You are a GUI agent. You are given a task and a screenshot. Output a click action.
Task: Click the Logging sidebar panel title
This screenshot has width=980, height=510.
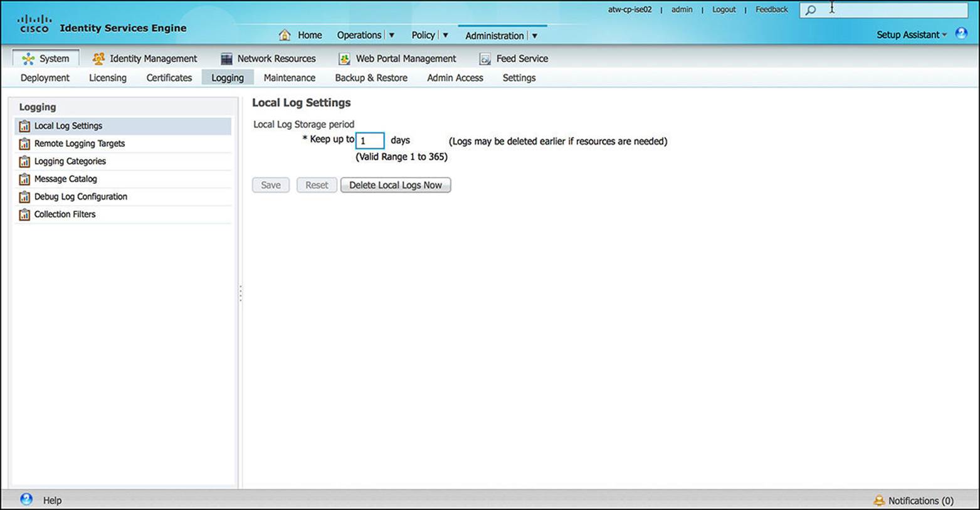(38, 107)
